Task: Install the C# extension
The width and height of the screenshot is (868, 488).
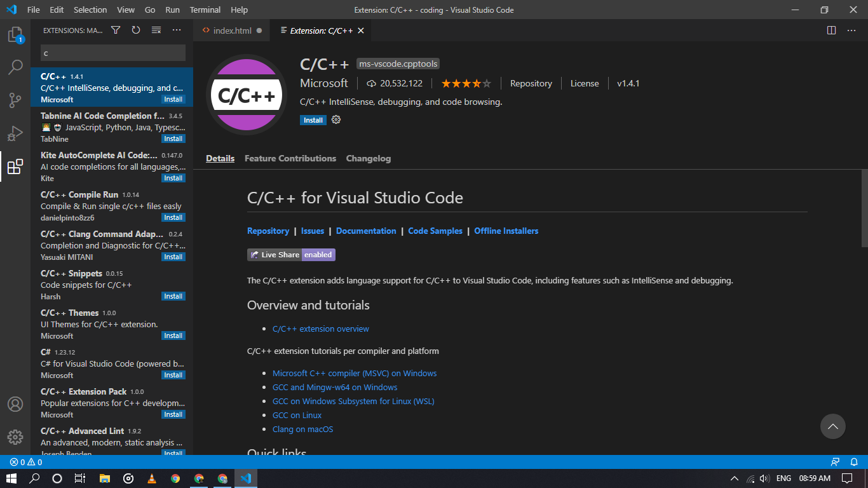Action: [173, 375]
